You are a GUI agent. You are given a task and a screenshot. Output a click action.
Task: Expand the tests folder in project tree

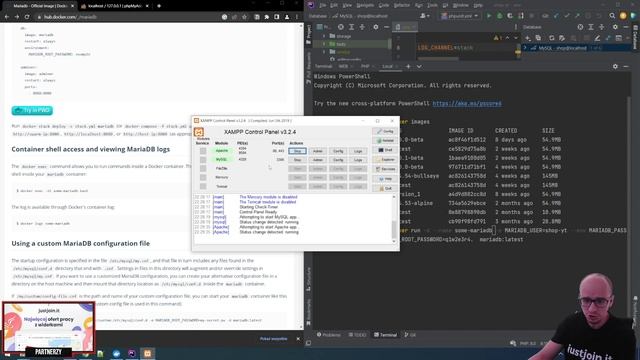click(x=324, y=44)
